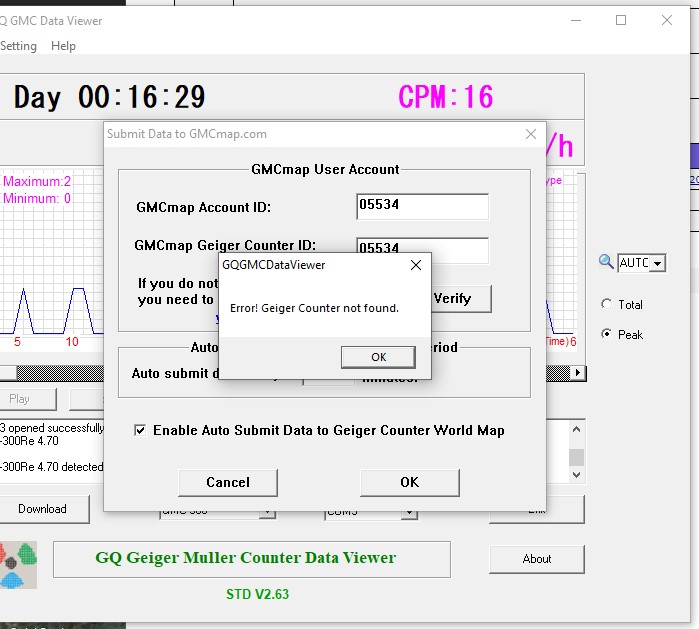Click the GMCmap Account ID input field
Viewport: 699px width, 629px height.
[x=422, y=206]
